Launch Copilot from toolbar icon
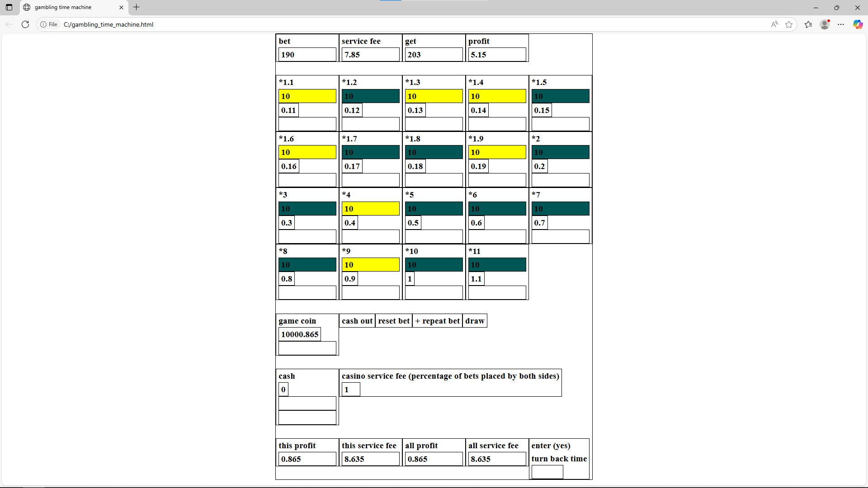This screenshot has height=488, width=868. [x=858, y=24]
